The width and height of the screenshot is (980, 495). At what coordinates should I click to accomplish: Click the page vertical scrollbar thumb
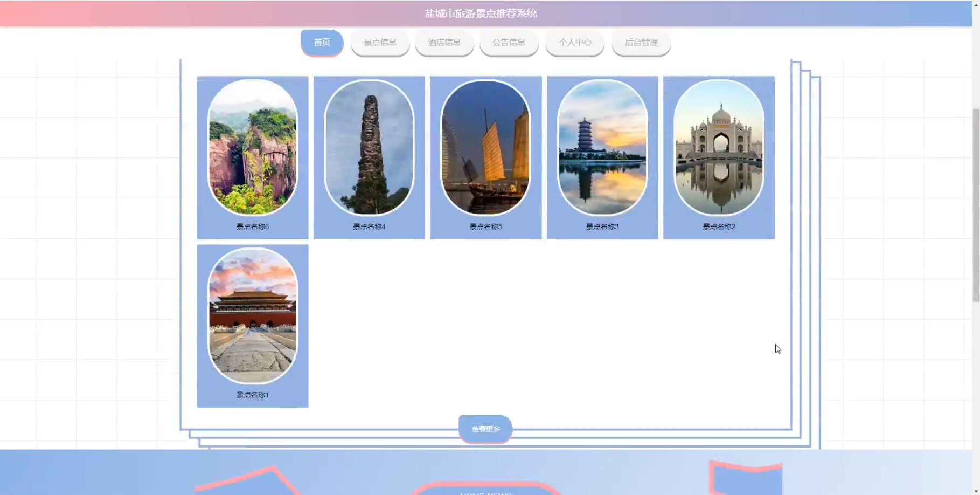pos(976,205)
